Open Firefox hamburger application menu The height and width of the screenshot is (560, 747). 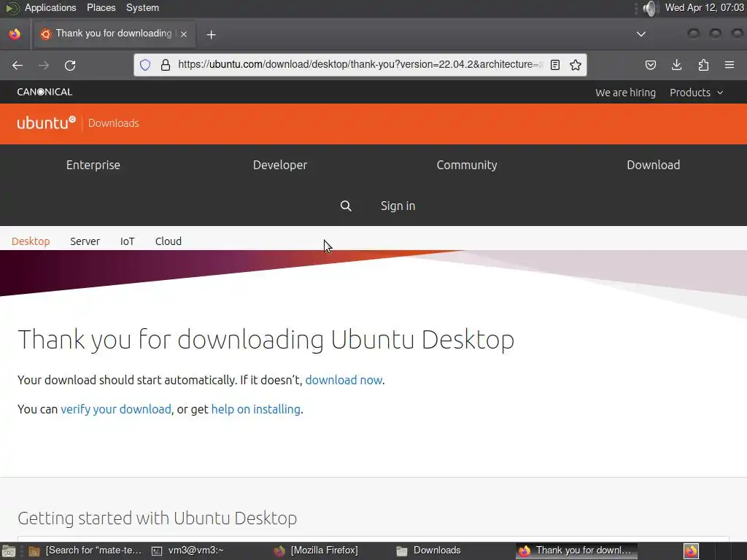[x=729, y=65]
